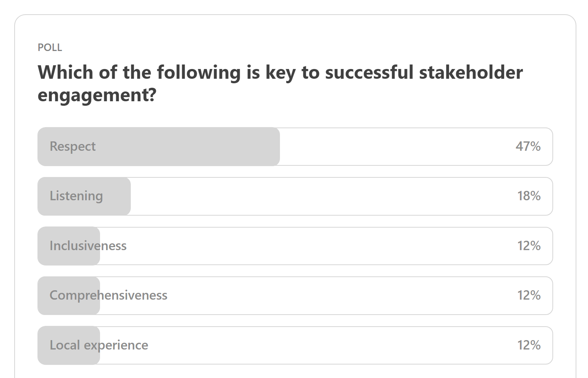Click the 12% result for Comprehensiveness
The height and width of the screenshot is (378, 588).
[x=528, y=295]
